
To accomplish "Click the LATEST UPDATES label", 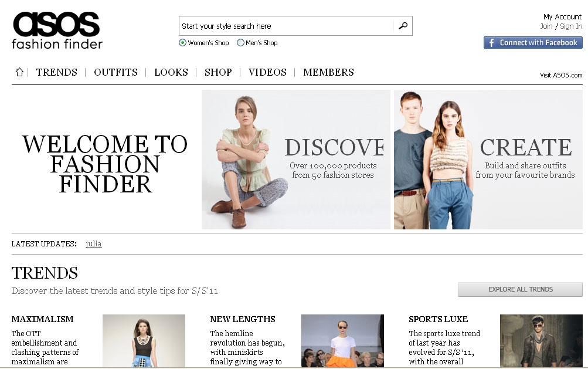I will 44,244.
